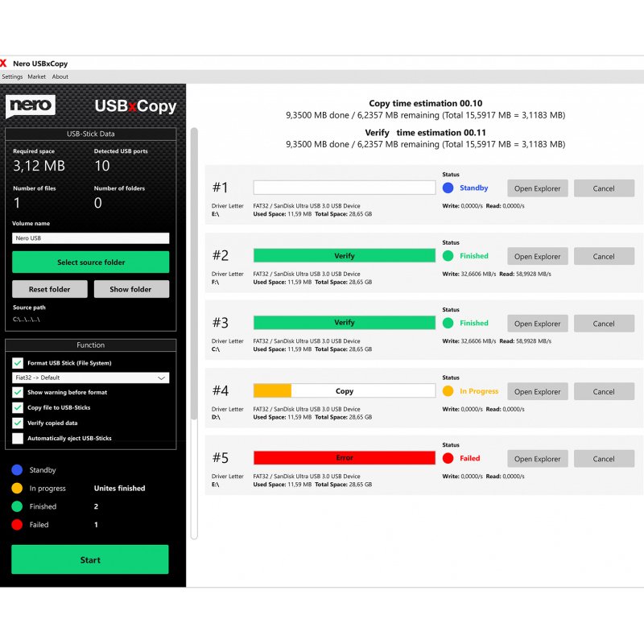Click the Failed status text of drive #5
The image size is (644, 644).
pyautogui.click(x=469, y=458)
